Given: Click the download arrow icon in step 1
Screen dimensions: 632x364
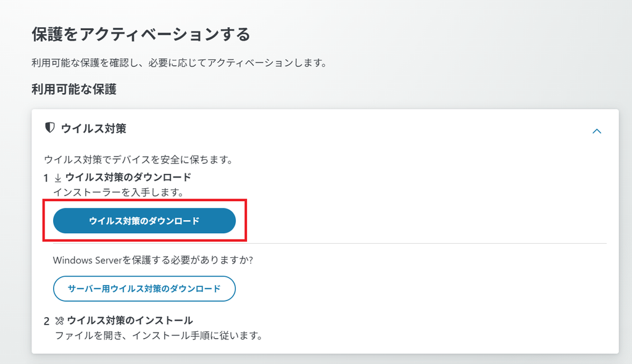Looking at the screenshot, I should [58, 178].
